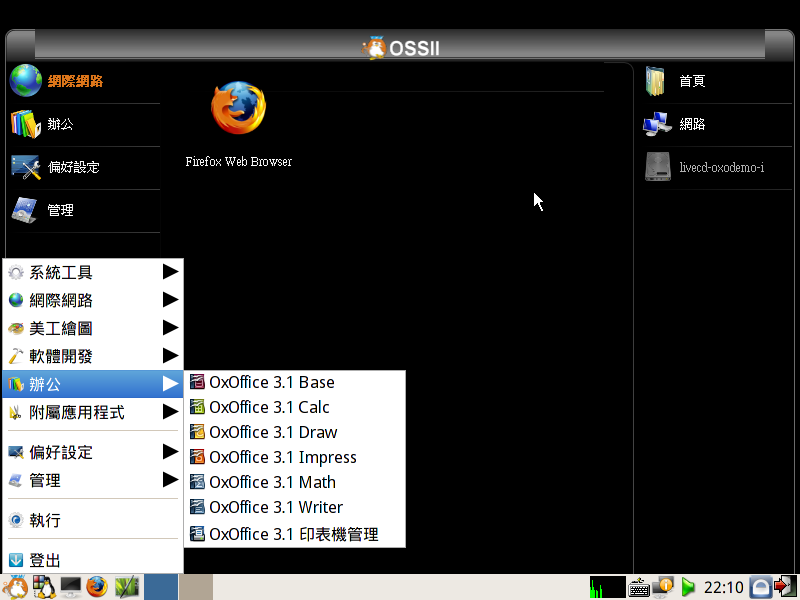This screenshot has height=600, width=800.
Task: Open the 附屬應用程式 submenu
Action: click(x=92, y=412)
